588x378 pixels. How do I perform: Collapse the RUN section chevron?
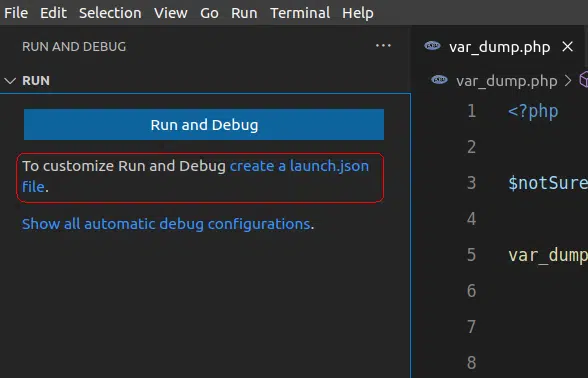[x=10, y=81]
